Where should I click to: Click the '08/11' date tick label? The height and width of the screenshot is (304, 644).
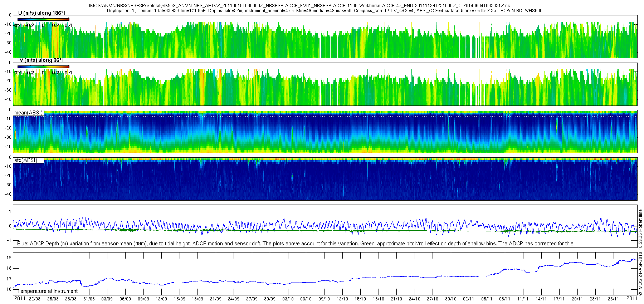point(505,299)
